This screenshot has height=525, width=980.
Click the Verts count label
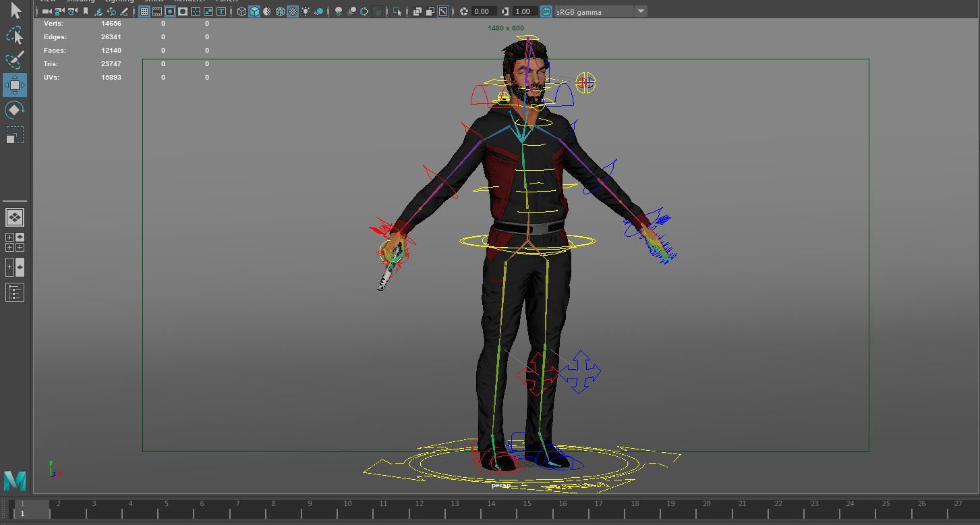tap(53, 24)
